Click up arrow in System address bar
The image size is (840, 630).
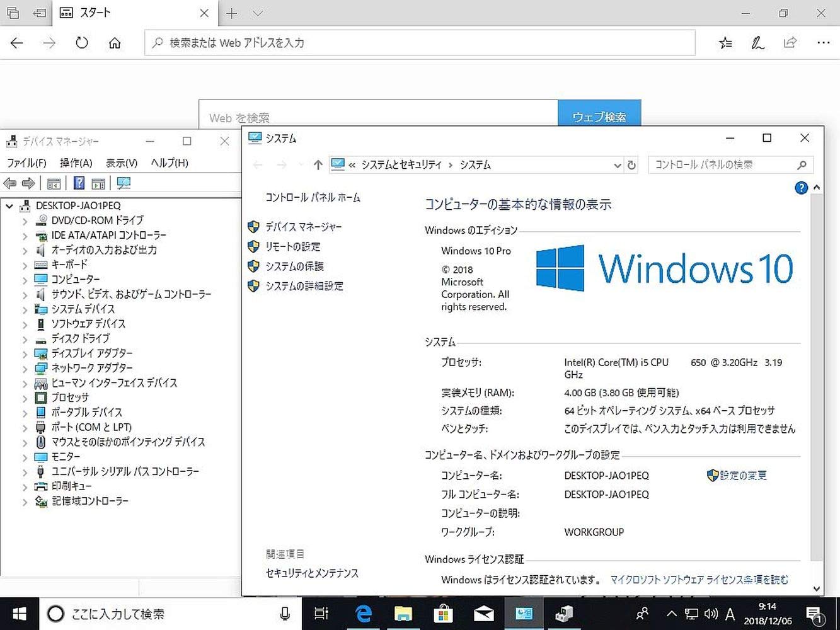tap(318, 165)
